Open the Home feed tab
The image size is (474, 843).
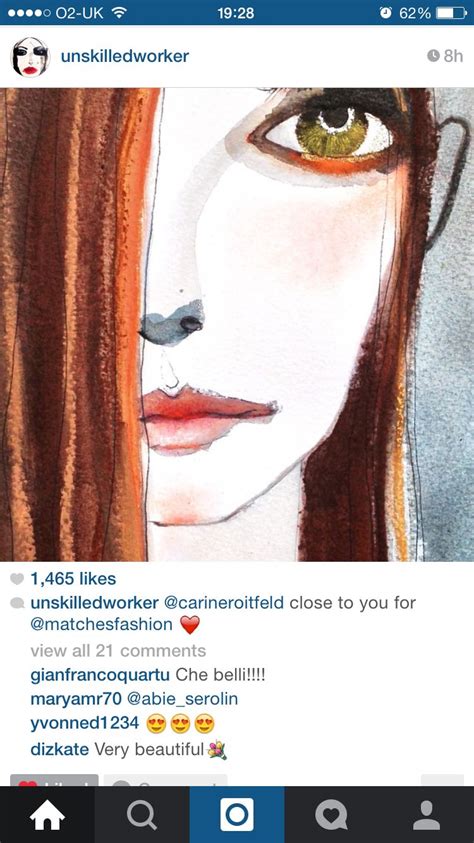click(x=47, y=815)
